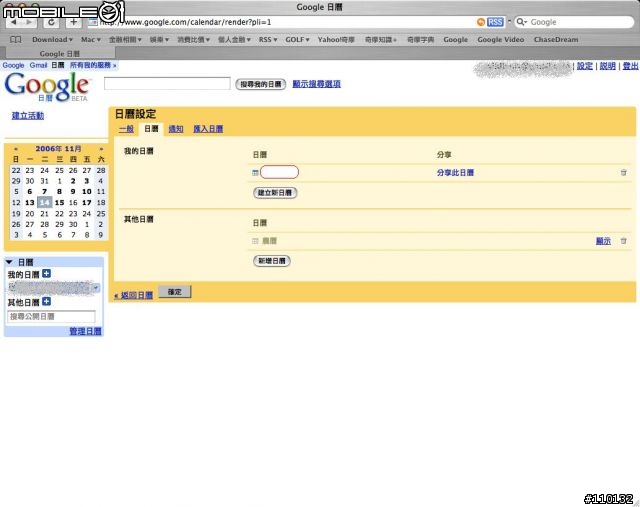
Task: Click the 新增日曆 button
Action: click(x=272, y=261)
